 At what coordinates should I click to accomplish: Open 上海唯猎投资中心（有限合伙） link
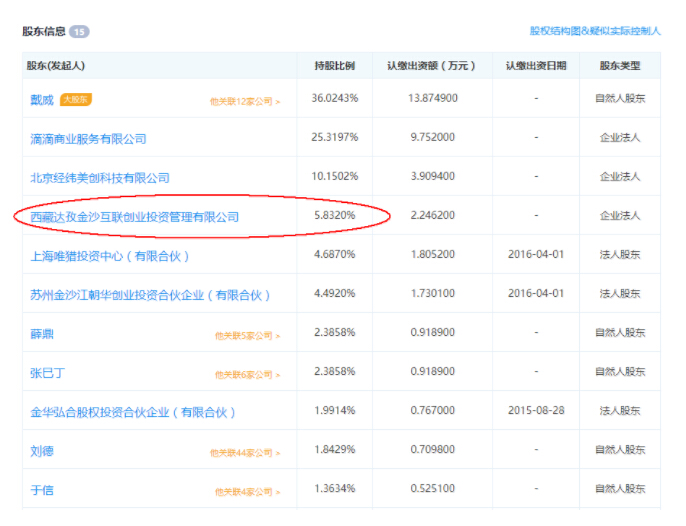pyautogui.click(x=110, y=255)
